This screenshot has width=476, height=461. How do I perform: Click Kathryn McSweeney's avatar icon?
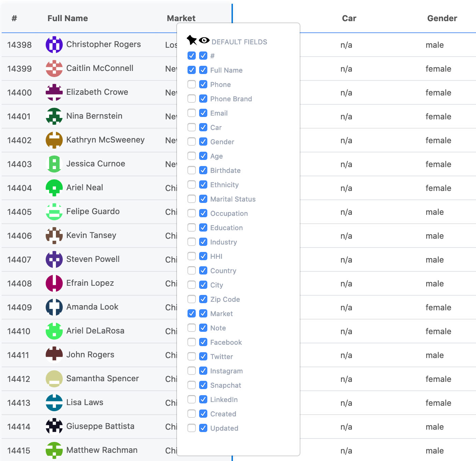pyautogui.click(x=54, y=140)
